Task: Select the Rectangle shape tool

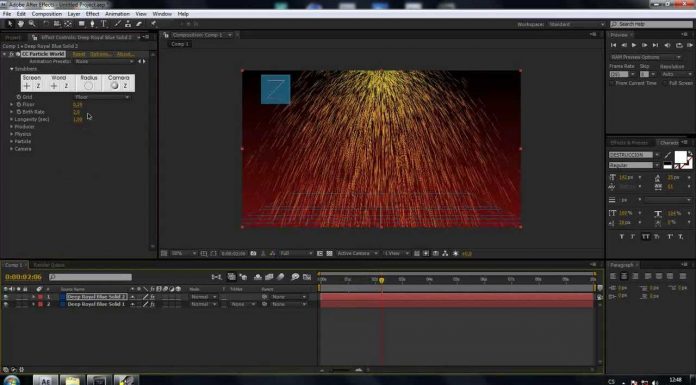Action: [82, 24]
